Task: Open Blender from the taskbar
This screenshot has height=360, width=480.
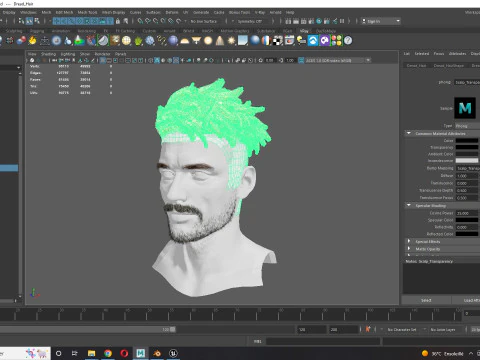Action: click(x=157, y=353)
